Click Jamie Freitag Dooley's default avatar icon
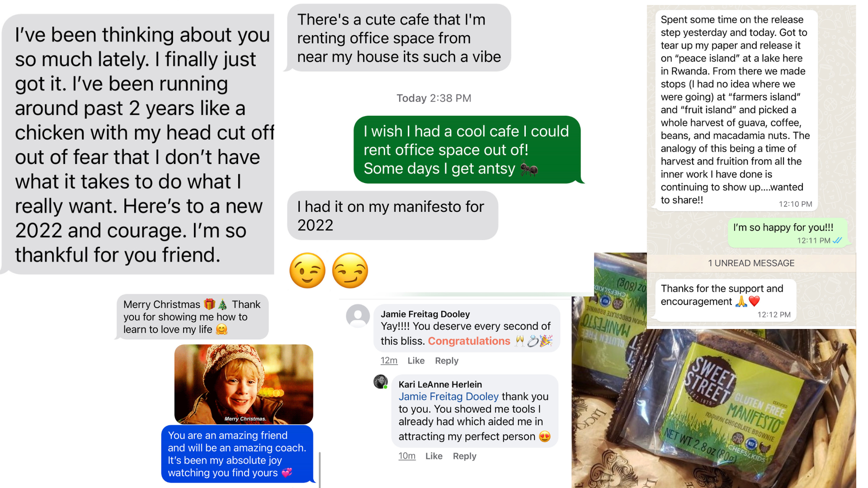Viewport: 868px width, 488px height. 358,316
